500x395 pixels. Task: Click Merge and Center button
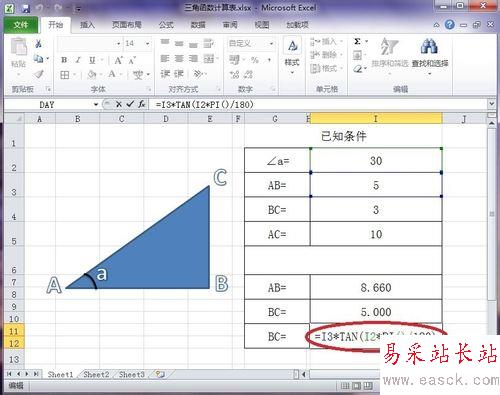[210, 59]
